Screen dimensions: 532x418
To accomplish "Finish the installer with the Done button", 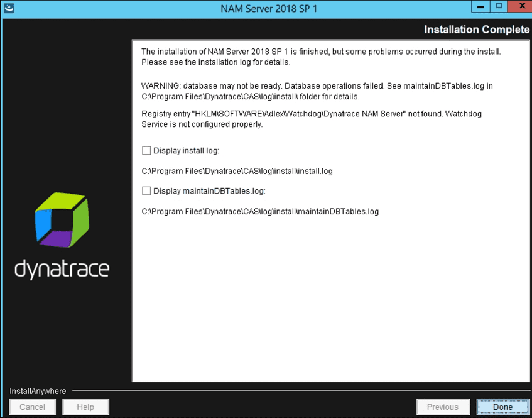I will tap(503, 407).
